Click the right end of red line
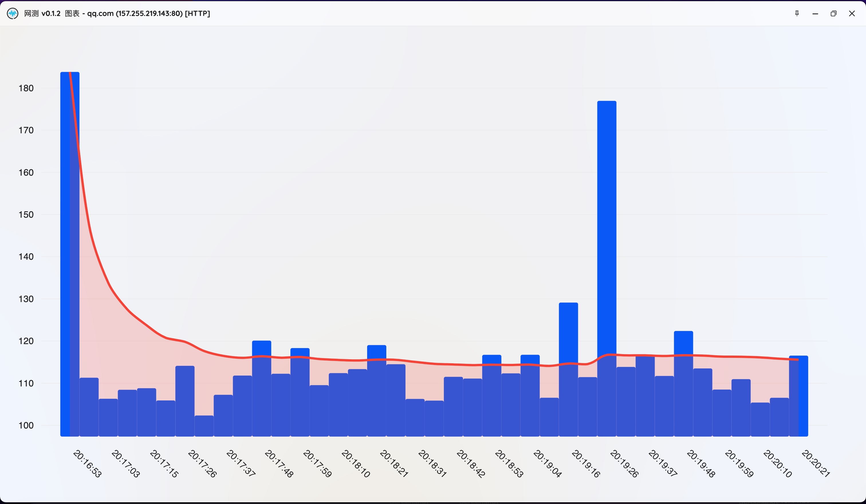 coord(797,360)
